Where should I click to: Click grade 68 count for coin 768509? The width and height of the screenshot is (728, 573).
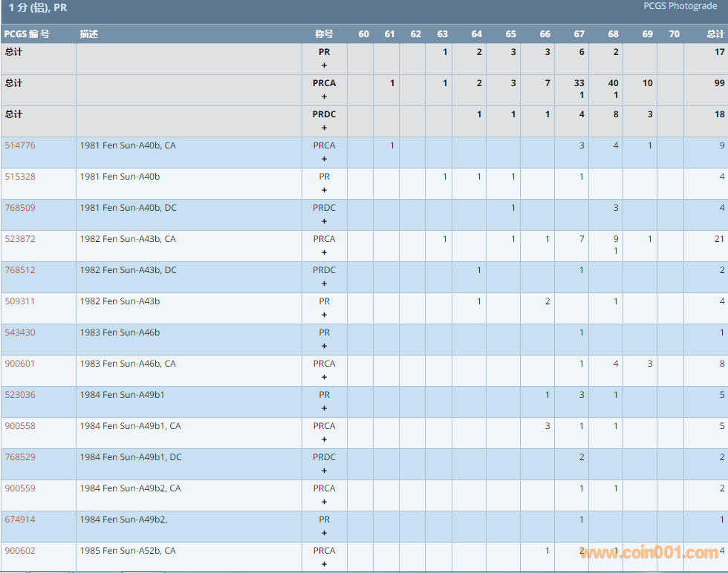[x=615, y=208]
